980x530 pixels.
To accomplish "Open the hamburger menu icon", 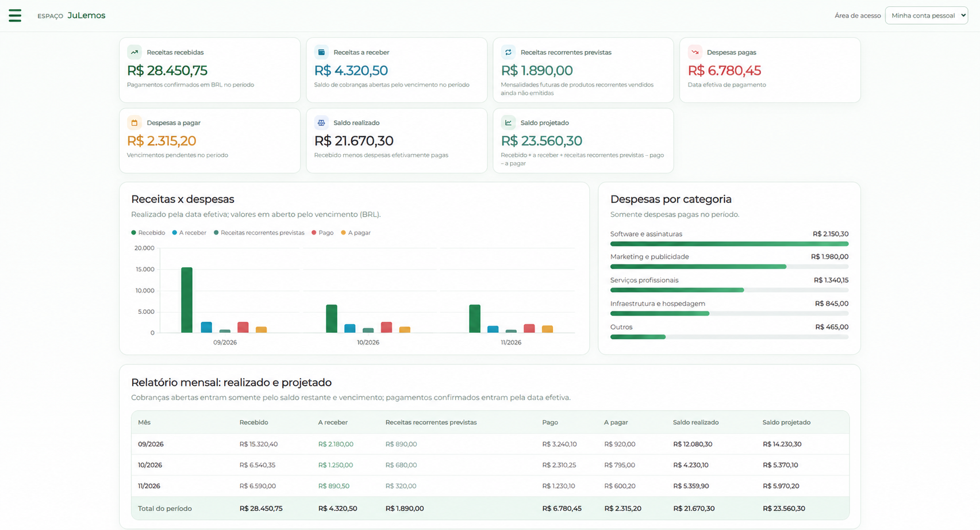I will [x=15, y=16].
